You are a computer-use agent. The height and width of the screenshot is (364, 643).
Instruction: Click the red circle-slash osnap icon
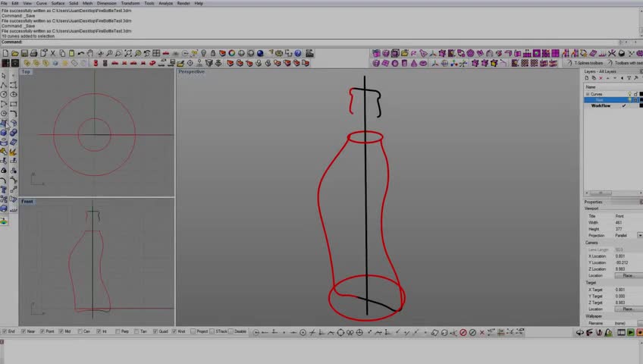pyautogui.click(x=463, y=332)
